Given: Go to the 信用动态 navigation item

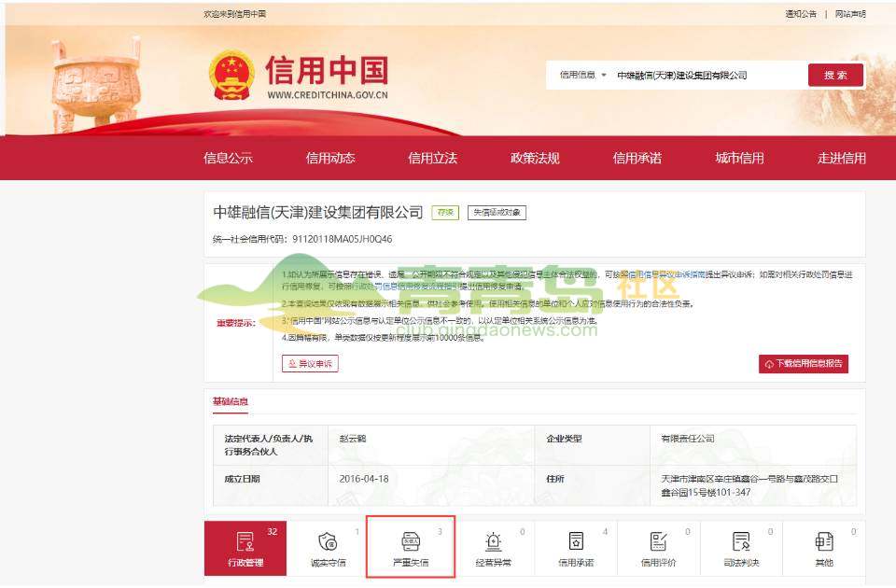Looking at the screenshot, I should pos(330,159).
